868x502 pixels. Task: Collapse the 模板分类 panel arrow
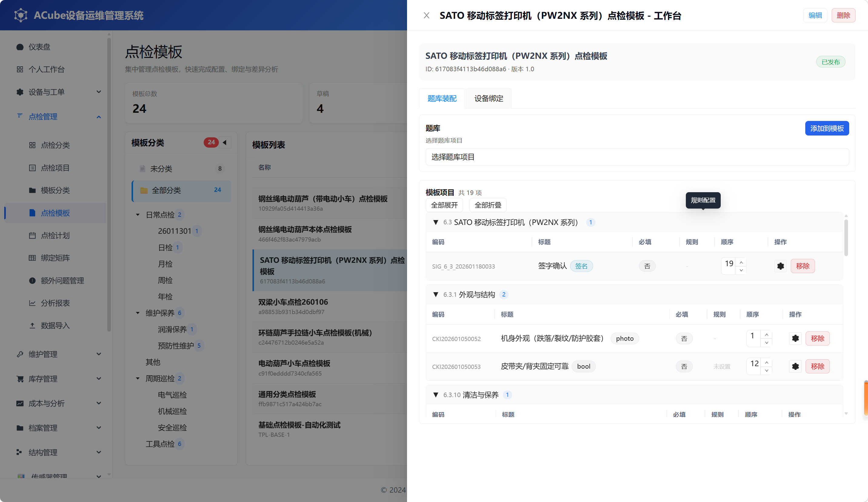(x=225, y=142)
